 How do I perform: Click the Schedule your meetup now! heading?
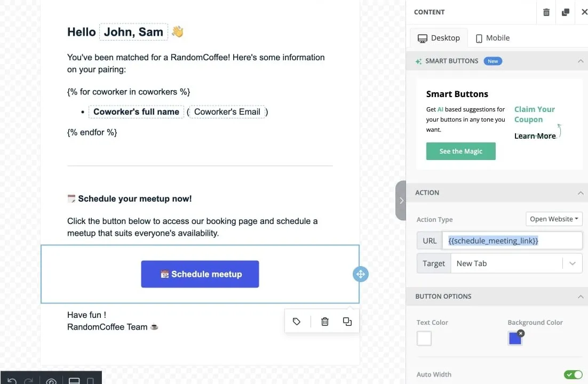point(134,199)
